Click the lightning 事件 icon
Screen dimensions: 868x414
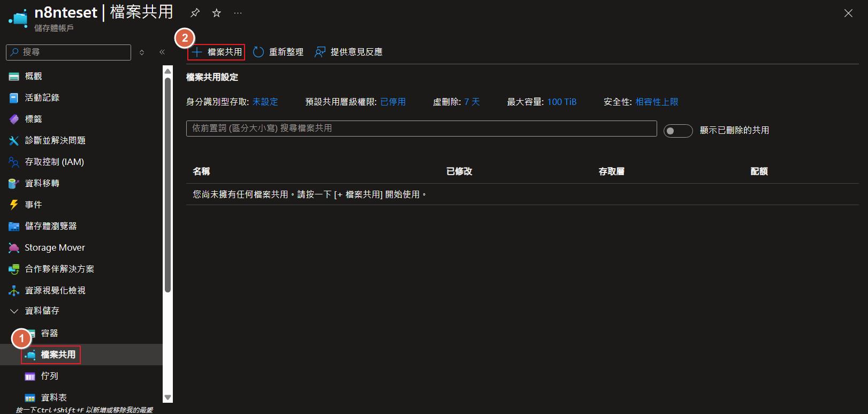point(14,205)
